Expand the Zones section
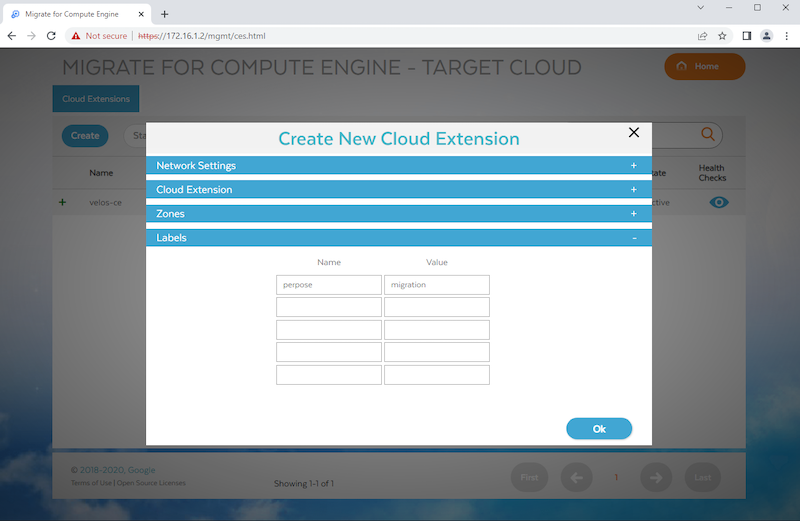This screenshot has width=800, height=521. pos(633,213)
